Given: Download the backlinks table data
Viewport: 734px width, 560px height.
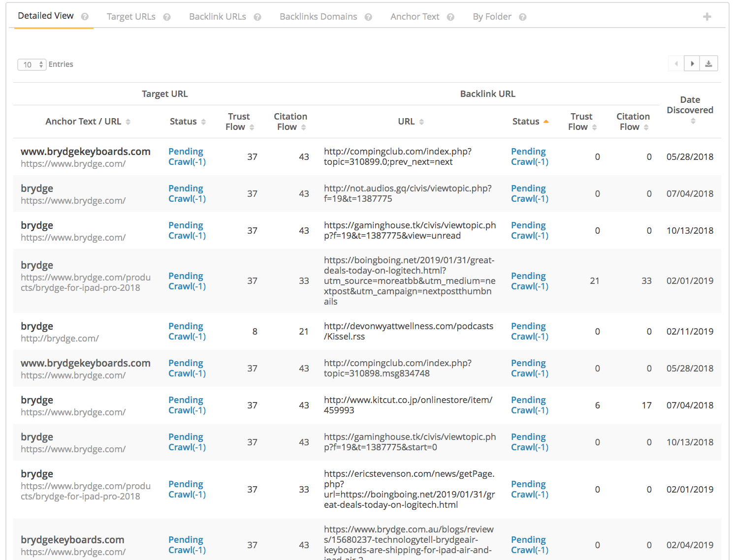Looking at the screenshot, I should pyautogui.click(x=708, y=63).
